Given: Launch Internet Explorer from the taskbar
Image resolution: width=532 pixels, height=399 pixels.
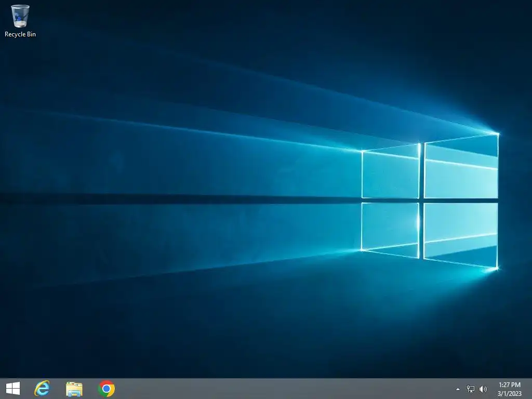Looking at the screenshot, I should click(42, 389).
